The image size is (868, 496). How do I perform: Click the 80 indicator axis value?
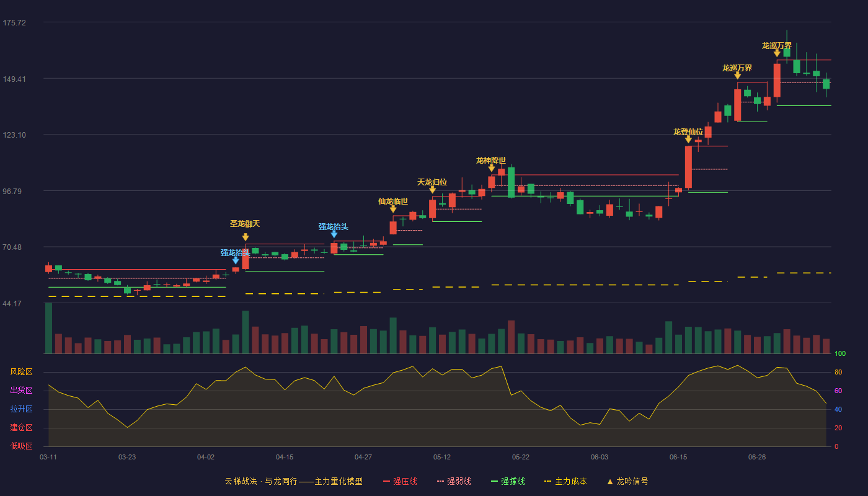tap(838, 373)
